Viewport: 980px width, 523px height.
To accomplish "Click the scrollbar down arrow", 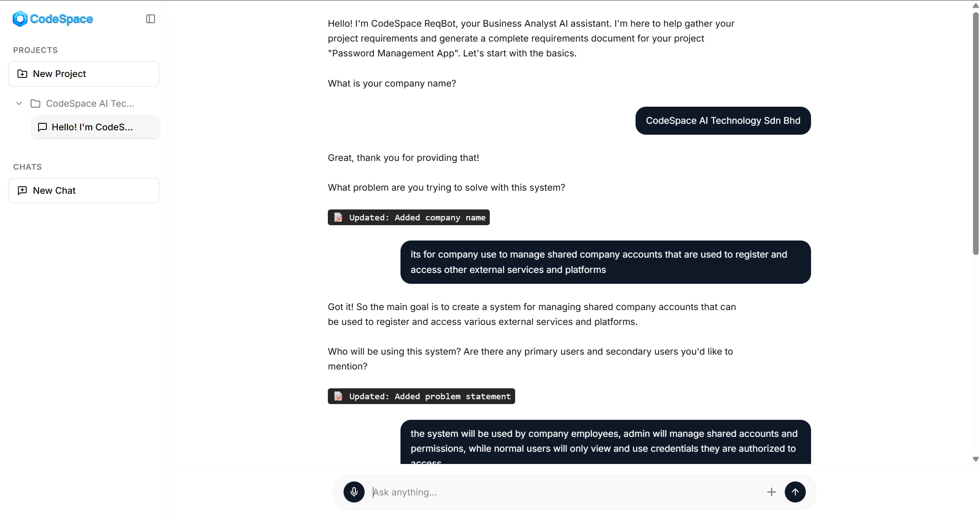I will [x=976, y=459].
